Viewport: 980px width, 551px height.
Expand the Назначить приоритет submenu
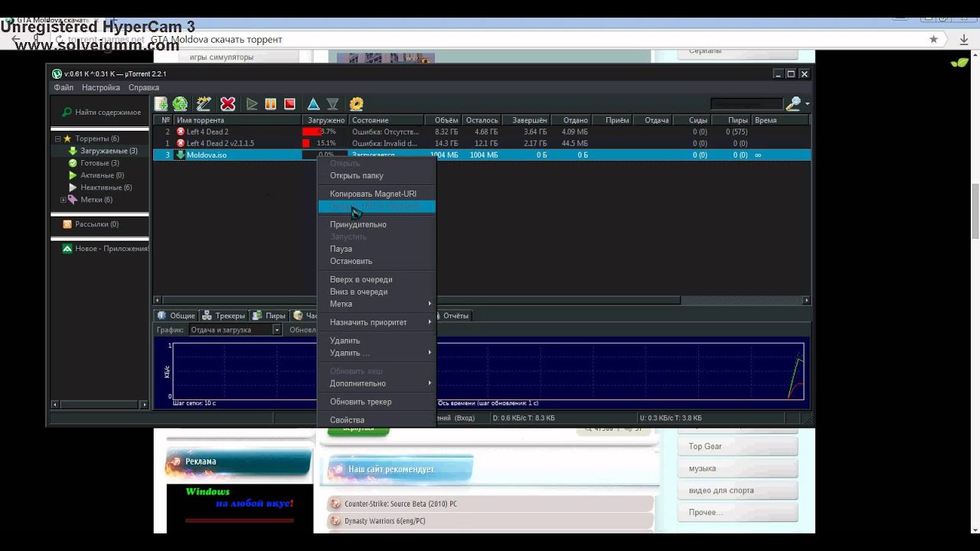click(x=377, y=322)
